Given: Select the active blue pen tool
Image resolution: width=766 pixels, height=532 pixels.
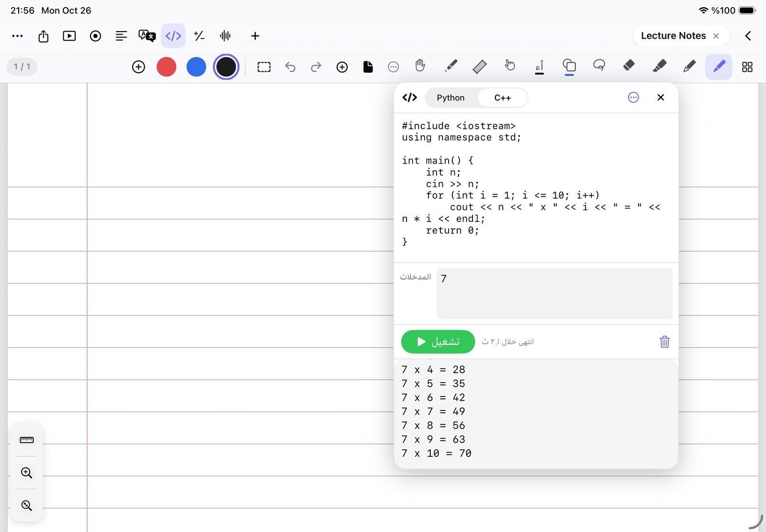Looking at the screenshot, I should 719,66.
